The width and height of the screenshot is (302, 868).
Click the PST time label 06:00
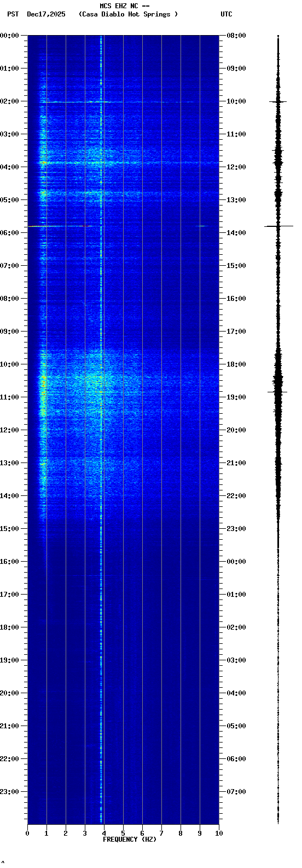(x=10, y=233)
